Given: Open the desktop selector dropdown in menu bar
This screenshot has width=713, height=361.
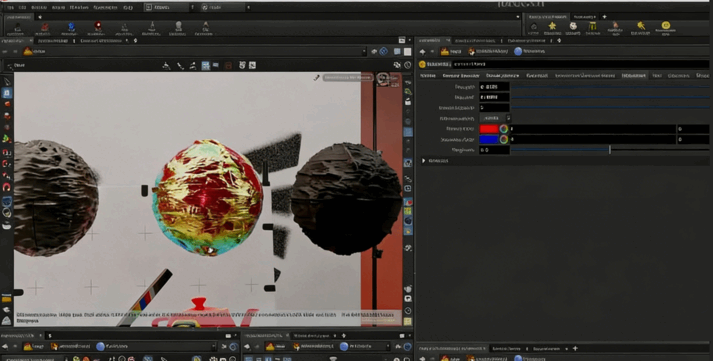Looking at the screenshot, I should click(167, 7).
